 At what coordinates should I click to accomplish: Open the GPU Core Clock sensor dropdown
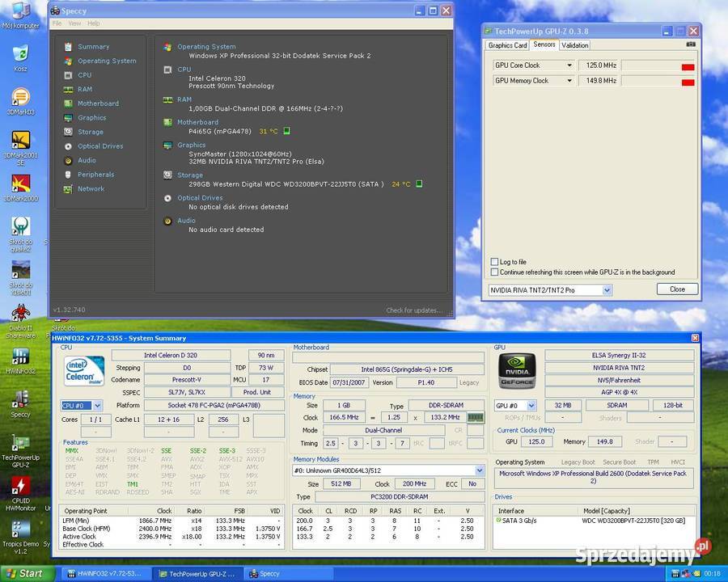[569, 65]
